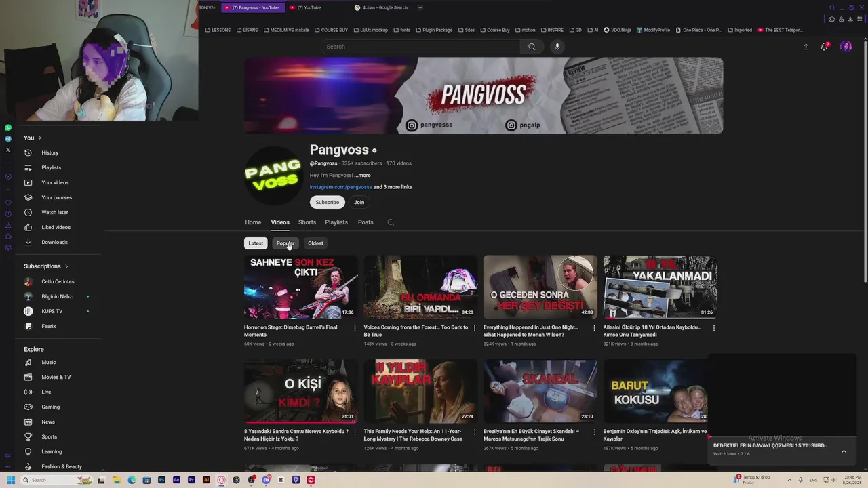Expand the Watch later mini player queue
This screenshot has height=488, width=868.
(x=844, y=451)
